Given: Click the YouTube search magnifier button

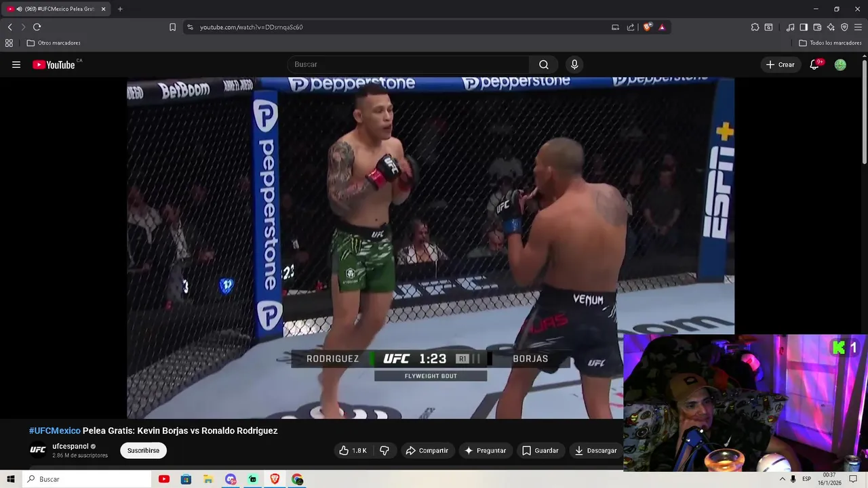Looking at the screenshot, I should [544, 64].
